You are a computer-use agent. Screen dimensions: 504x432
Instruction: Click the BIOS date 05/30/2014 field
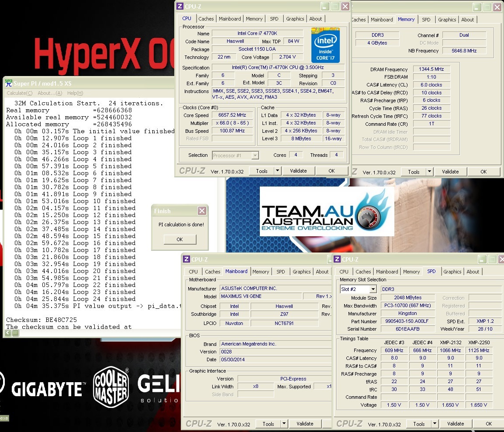[x=276, y=359]
